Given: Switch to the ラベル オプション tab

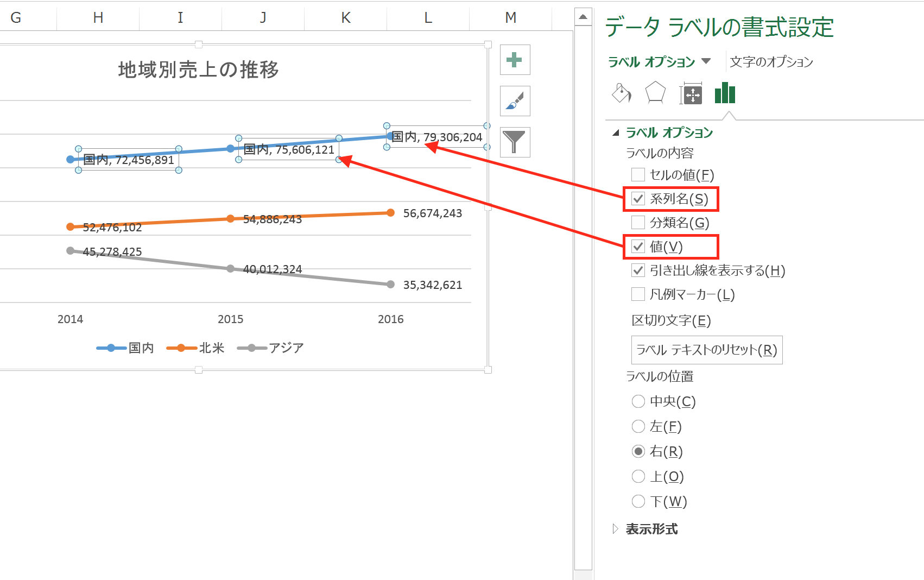Looking at the screenshot, I should click(x=651, y=61).
